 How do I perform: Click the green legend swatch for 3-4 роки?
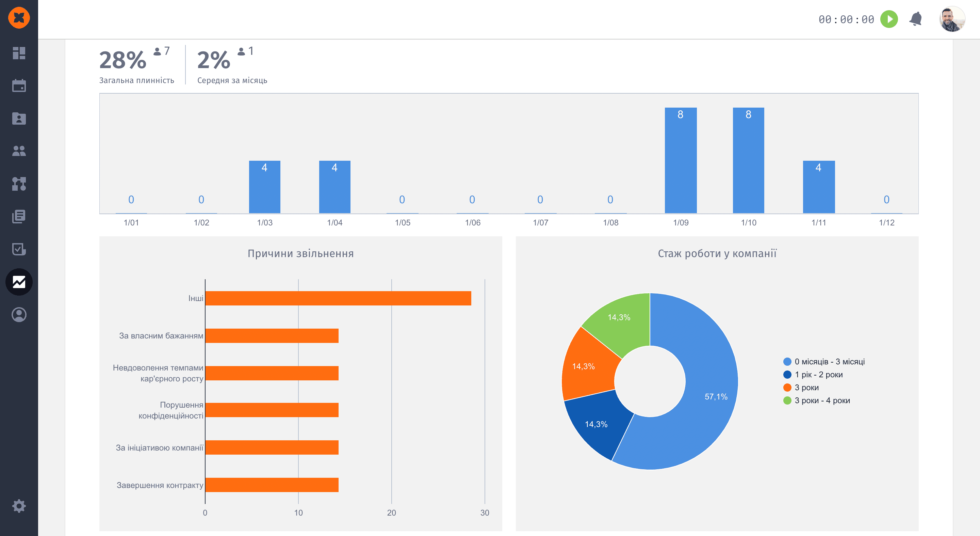coord(787,400)
